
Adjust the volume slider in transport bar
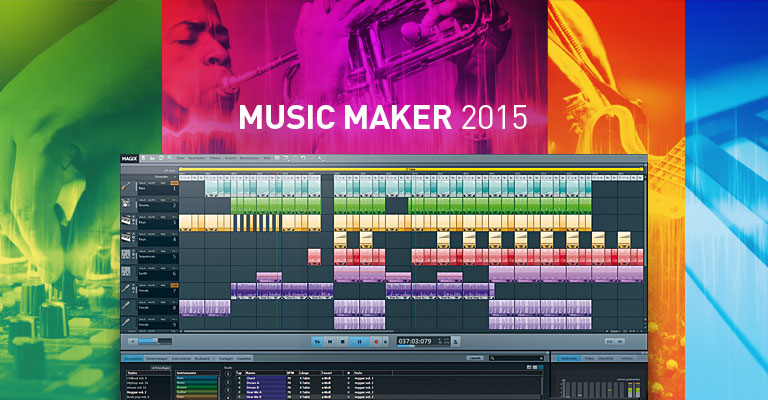pyautogui.click(x=155, y=341)
